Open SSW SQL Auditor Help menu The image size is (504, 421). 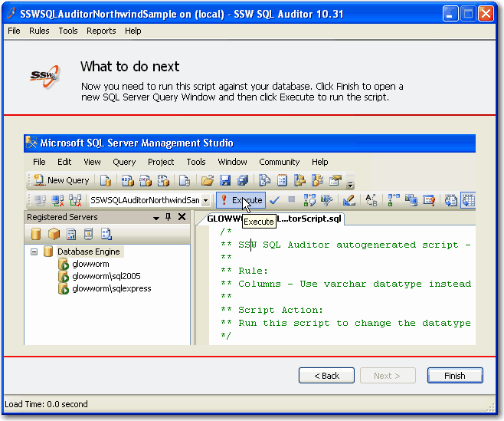[133, 31]
